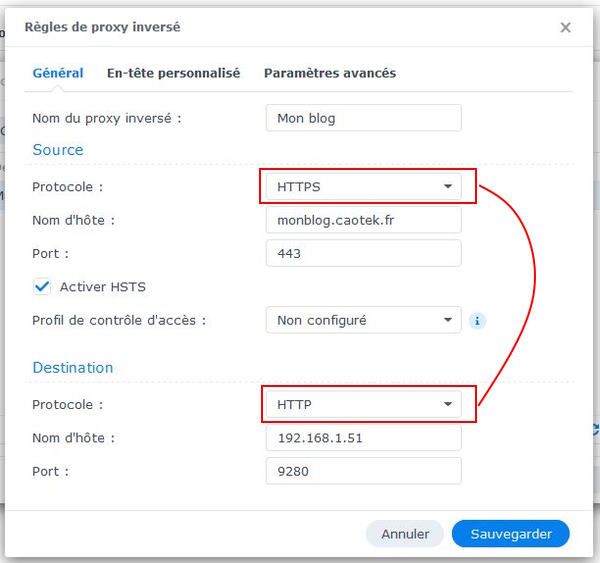Click the source hostname field monblog.caotek.fr

(363, 220)
